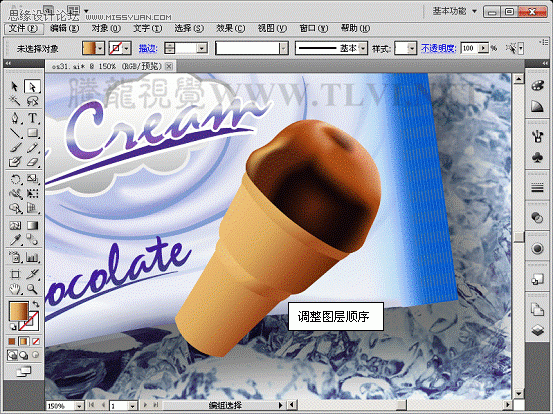Select the Column Graph tool
The height and width of the screenshot is (414, 553).
tap(32, 257)
